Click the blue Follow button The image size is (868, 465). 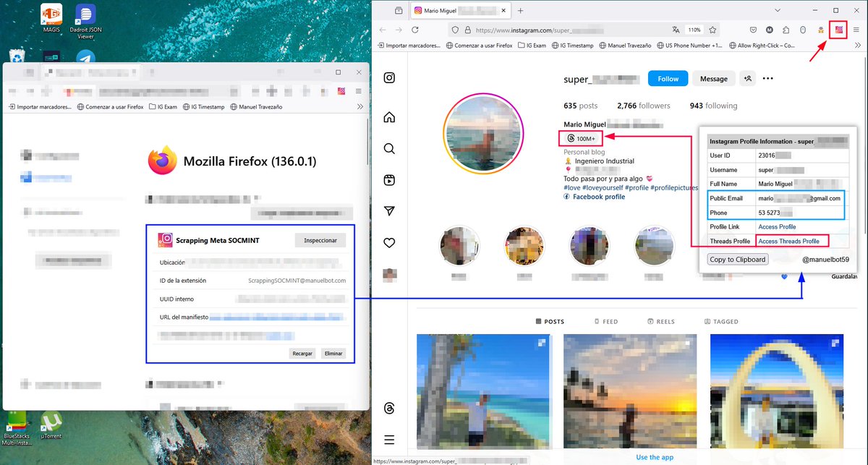(x=668, y=79)
